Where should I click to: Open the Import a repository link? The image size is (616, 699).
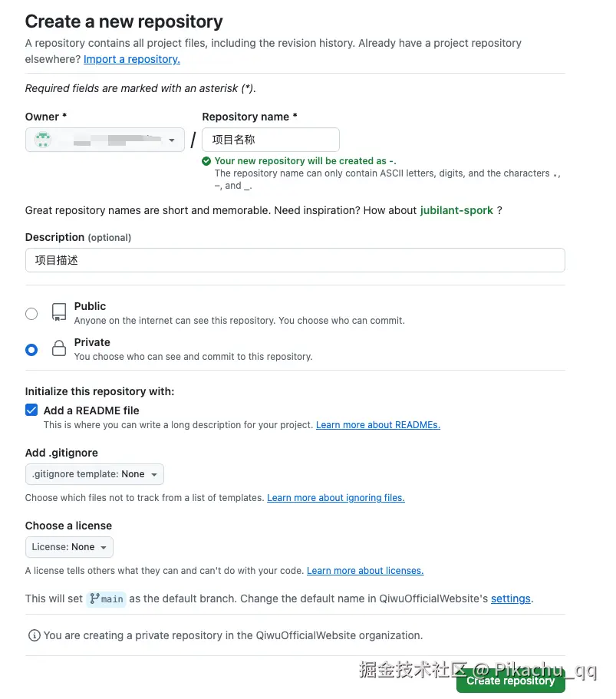(x=132, y=59)
